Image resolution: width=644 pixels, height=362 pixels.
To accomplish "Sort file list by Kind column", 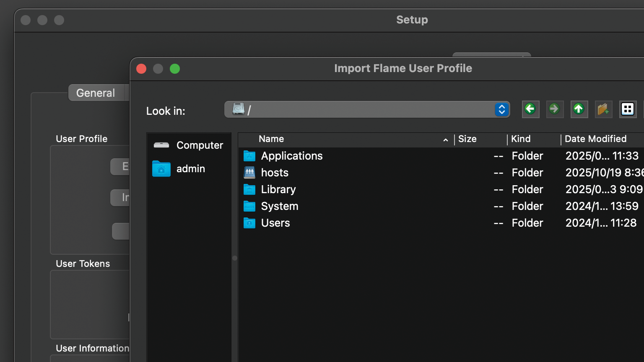I will 521,139.
